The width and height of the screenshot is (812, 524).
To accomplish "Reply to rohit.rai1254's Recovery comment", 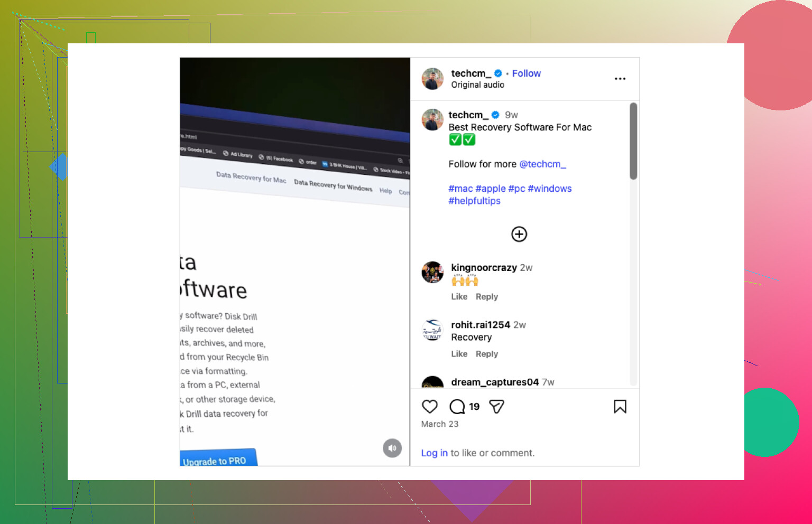I will [x=487, y=354].
